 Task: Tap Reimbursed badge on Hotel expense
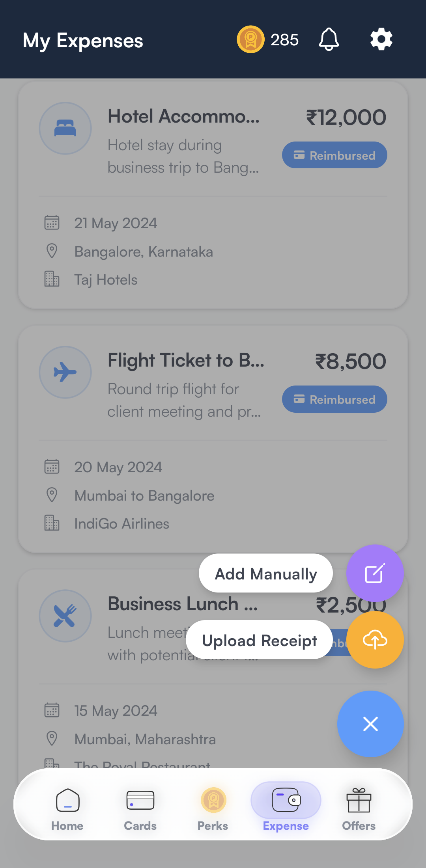pos(334,155)
